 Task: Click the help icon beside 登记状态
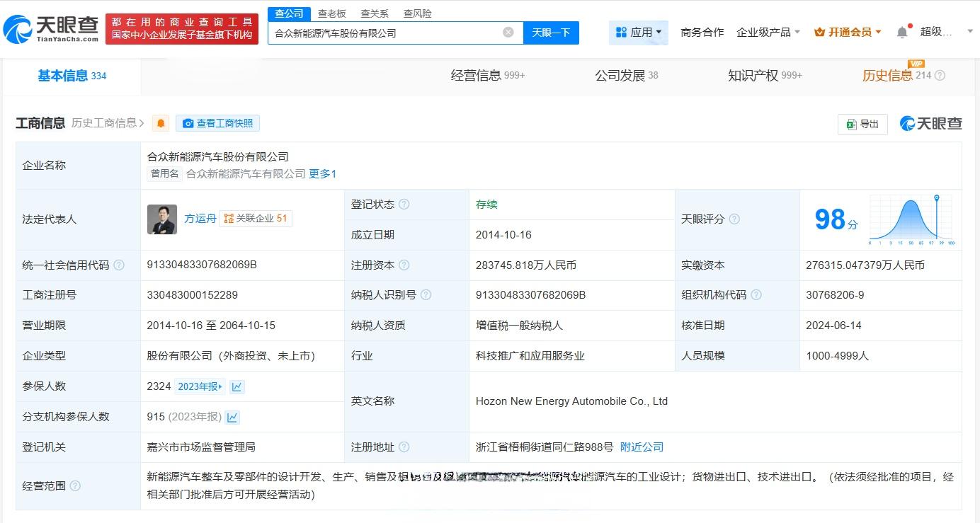pos(404,205)
